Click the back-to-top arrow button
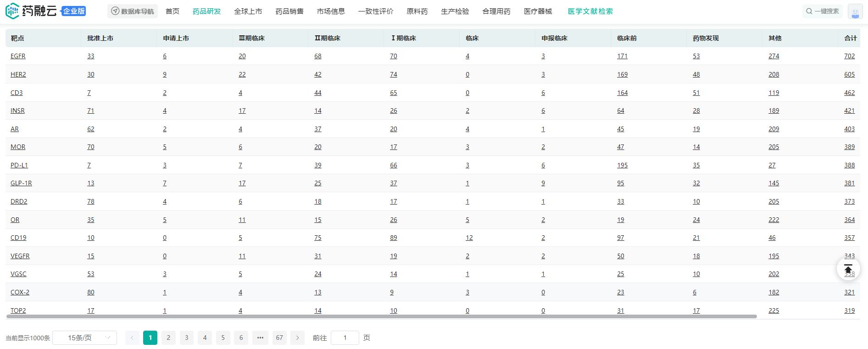The image size is (868, 349). tap(848, 269)
